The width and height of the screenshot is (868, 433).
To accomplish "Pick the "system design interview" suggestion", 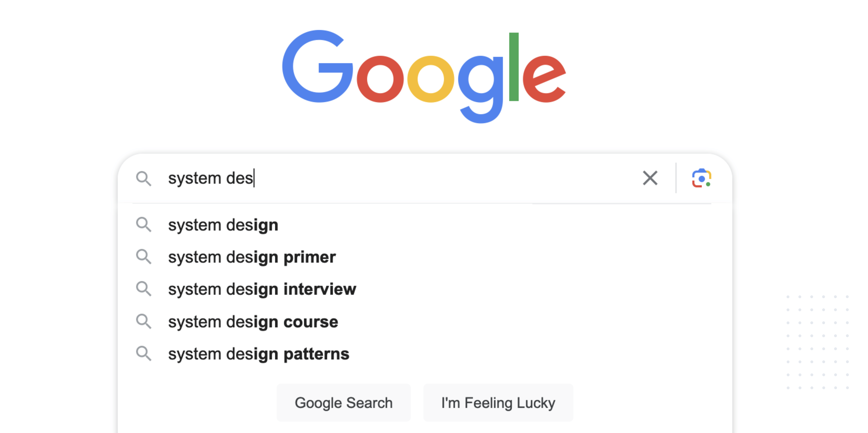I will 262,289.
